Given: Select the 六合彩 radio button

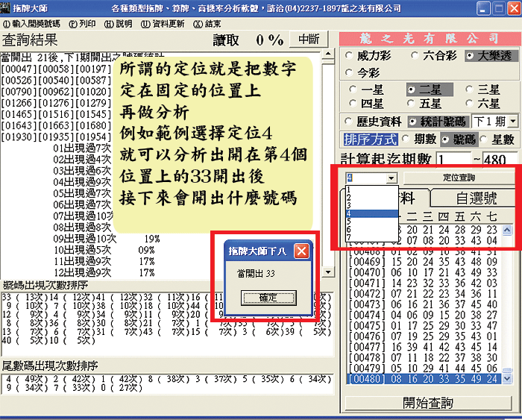Looking at the screenshot, I should point(434,56).
